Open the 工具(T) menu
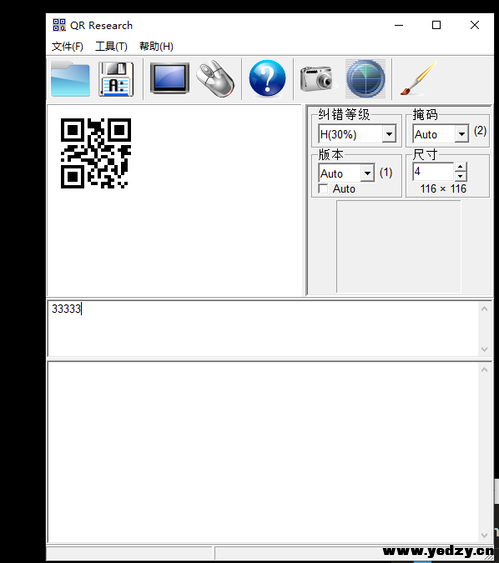The image size is (499, 563). (x=111, y=46)
